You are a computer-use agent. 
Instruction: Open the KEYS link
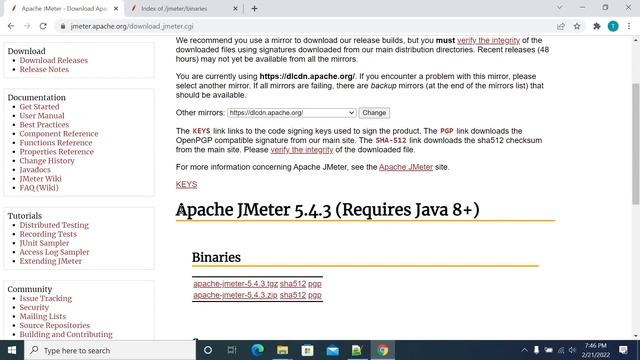187,184
